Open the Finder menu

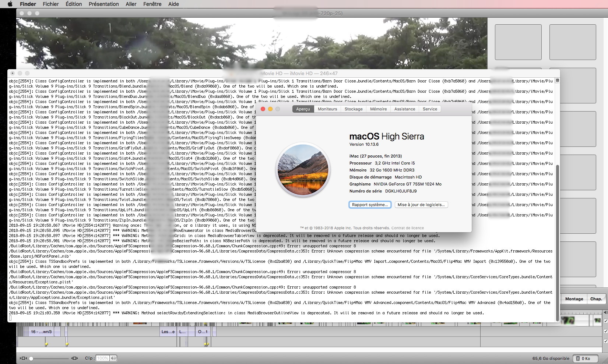tap(28, 4)
